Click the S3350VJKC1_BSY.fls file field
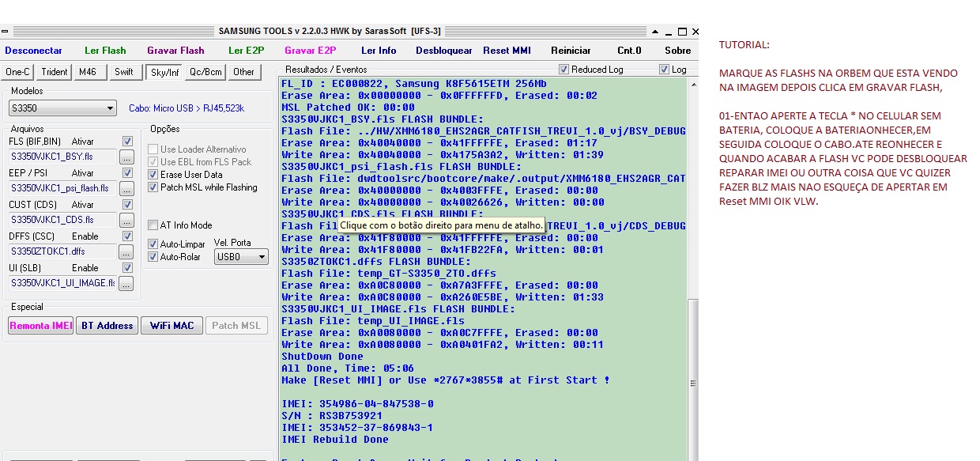The image size is (980, 461). pyautogui.click(x=62, y=157)
